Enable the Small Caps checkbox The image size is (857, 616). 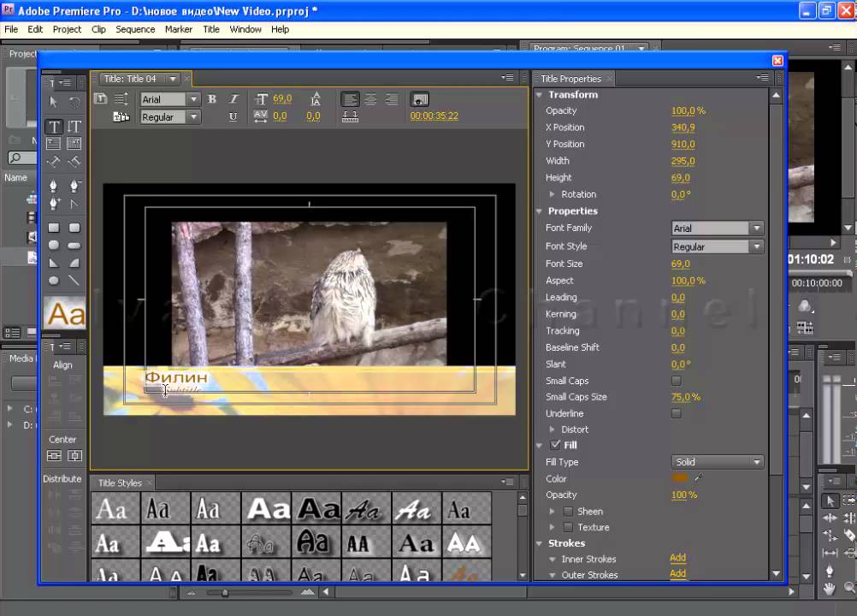point(677,381)
